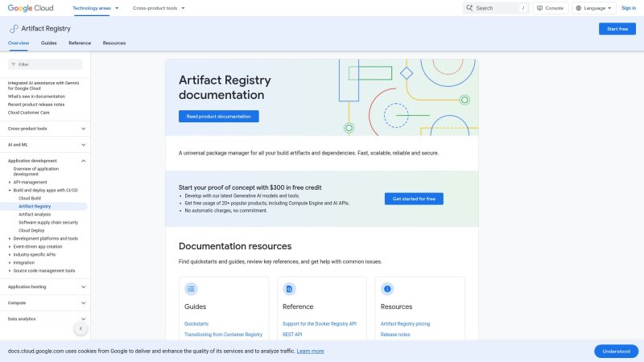Click the Resources card info icon

coord(387,289)
